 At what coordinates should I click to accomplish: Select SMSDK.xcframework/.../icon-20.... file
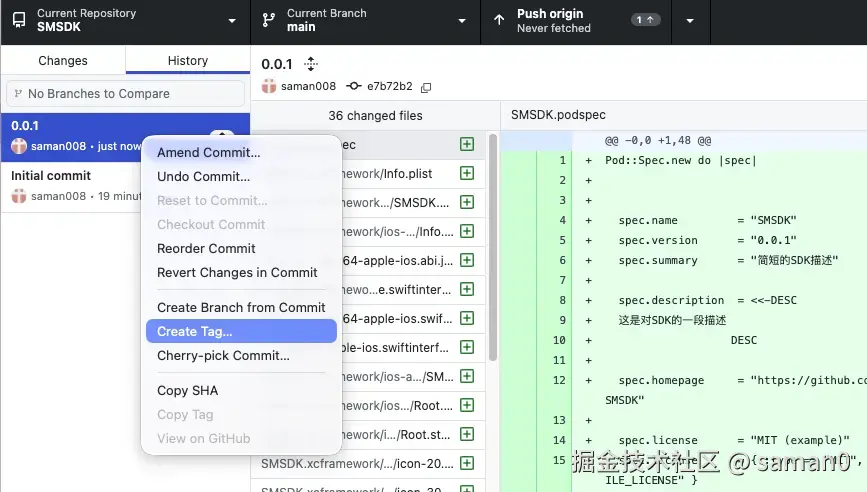[x=368, y=464]
